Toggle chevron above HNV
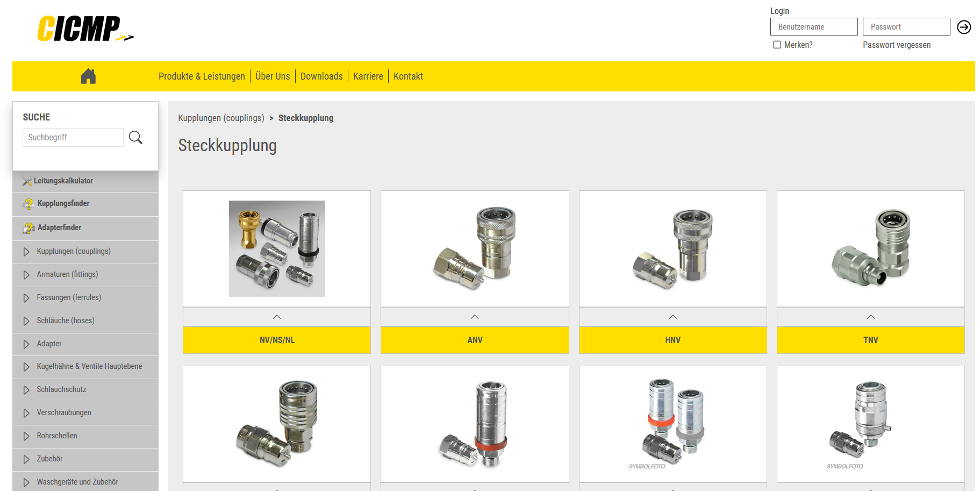 [x=673, y=317]
